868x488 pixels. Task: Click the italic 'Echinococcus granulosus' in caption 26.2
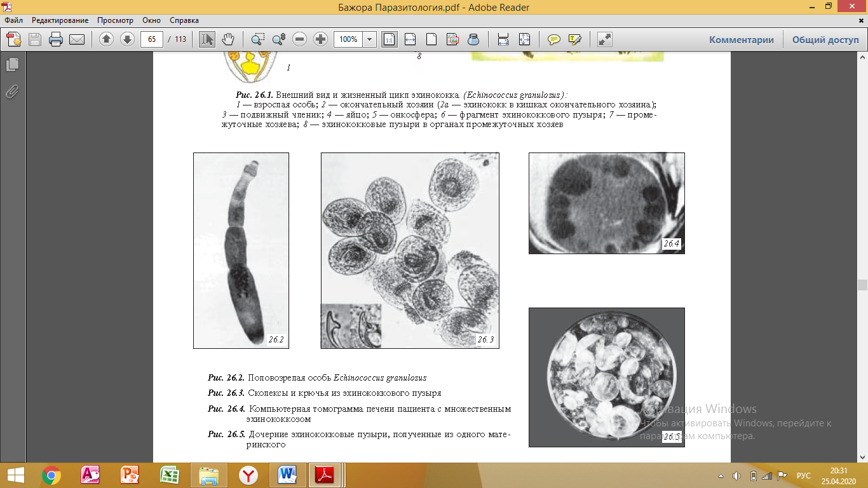coord(380,377)
